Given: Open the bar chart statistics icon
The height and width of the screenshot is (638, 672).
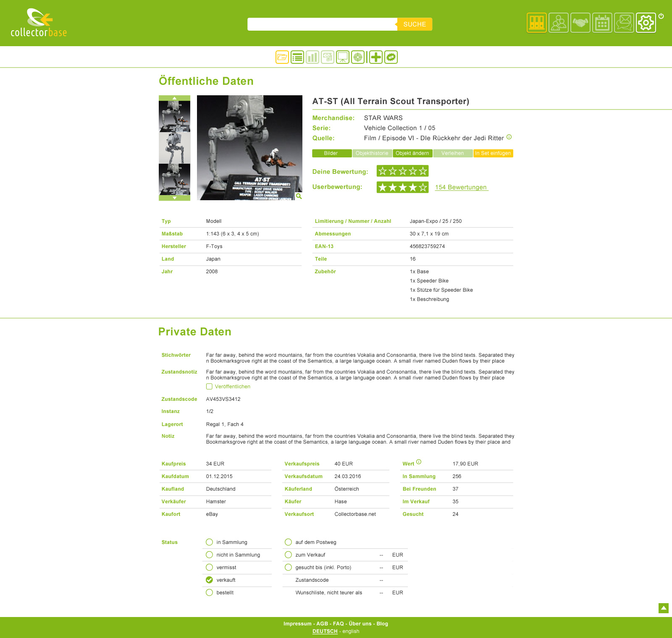Looking at the screenshot, I should coord(312,57).
